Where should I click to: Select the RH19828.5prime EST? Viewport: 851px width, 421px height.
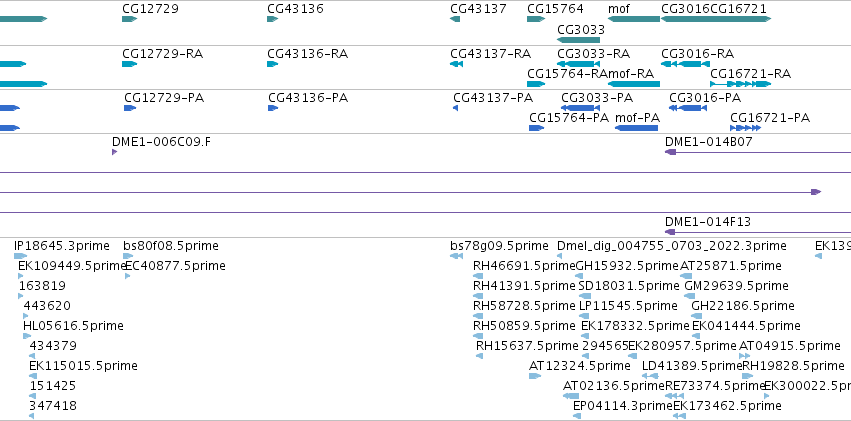point(748,376)
